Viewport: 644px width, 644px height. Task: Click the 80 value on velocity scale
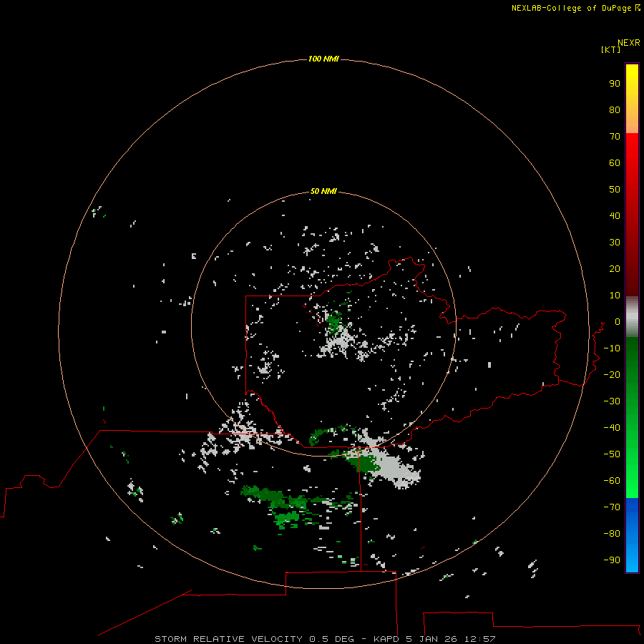tap(615, 110)
